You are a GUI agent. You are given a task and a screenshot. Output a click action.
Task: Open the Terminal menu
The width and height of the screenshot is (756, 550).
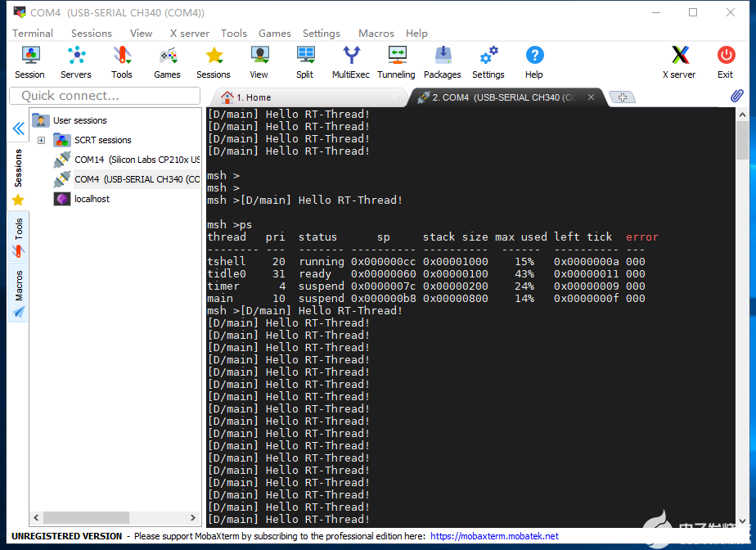[x=33, y=34]
